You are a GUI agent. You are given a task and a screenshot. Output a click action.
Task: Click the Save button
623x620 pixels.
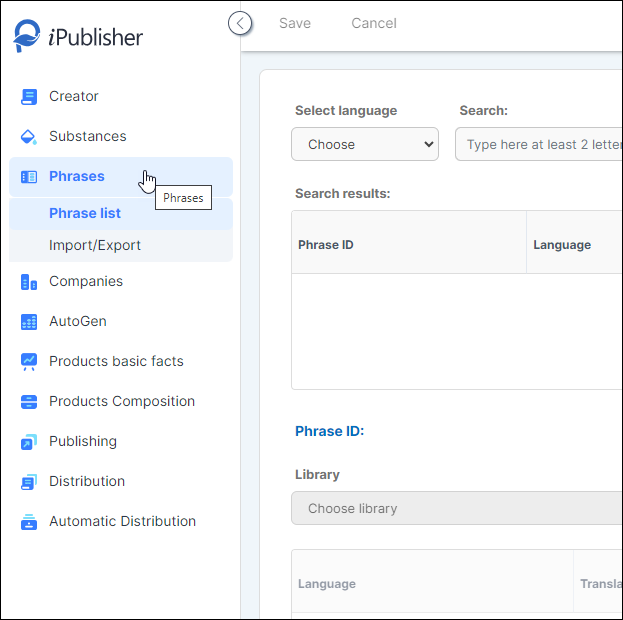pyautogui.click(x=295, y=23)
